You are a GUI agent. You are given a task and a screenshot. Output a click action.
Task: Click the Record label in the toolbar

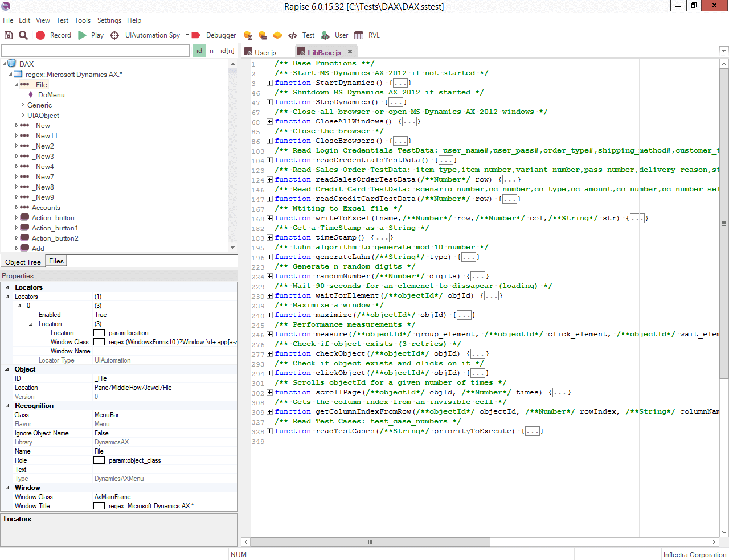pyautogui.click(x=60, y=35)
